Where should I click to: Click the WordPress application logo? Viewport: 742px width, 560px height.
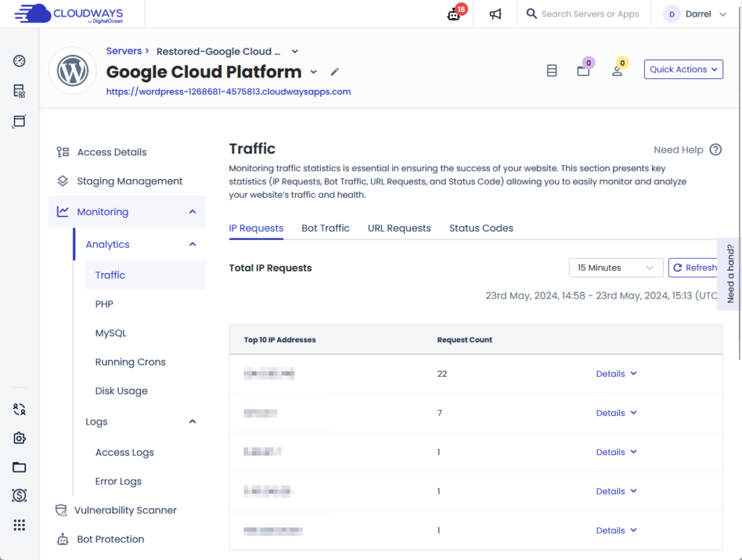coord(72,71)
